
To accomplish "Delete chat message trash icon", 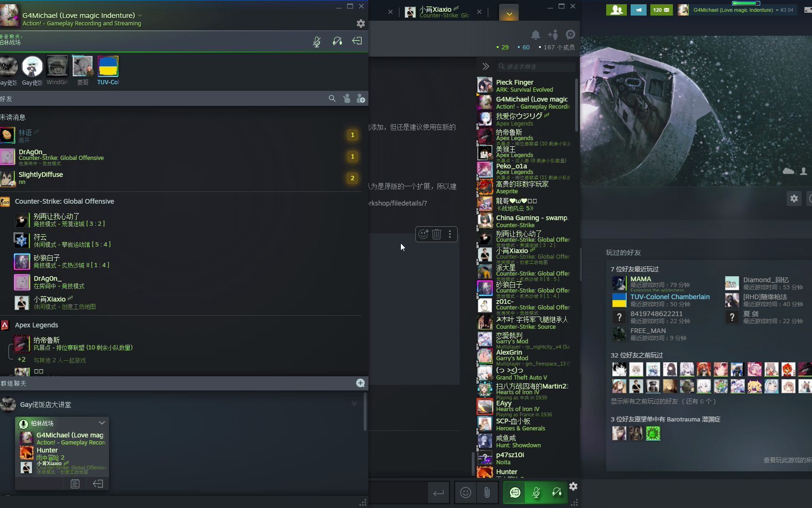I will point(437,234).
